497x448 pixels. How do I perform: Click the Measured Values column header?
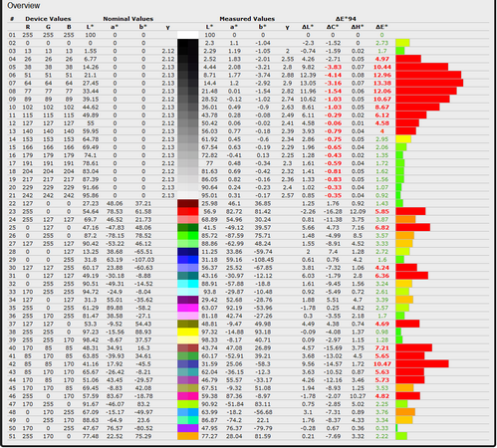point(247,19)
